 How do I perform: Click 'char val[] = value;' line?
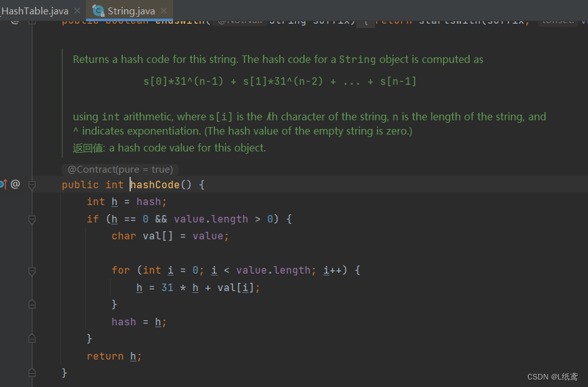click(x=170, y=236)
